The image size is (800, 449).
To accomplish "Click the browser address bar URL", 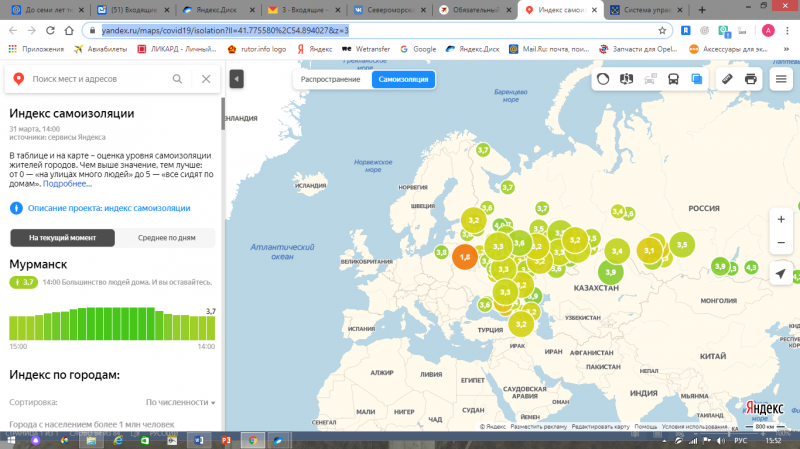I will click(x=225, y=31).
